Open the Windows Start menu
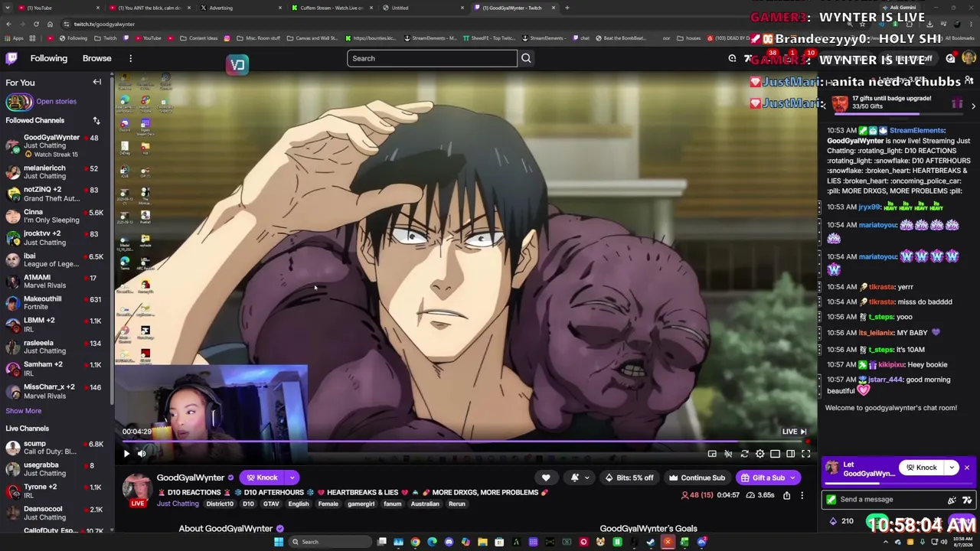Image resolution: width=980 pixels, height=551 pixels. pos(279,542)
